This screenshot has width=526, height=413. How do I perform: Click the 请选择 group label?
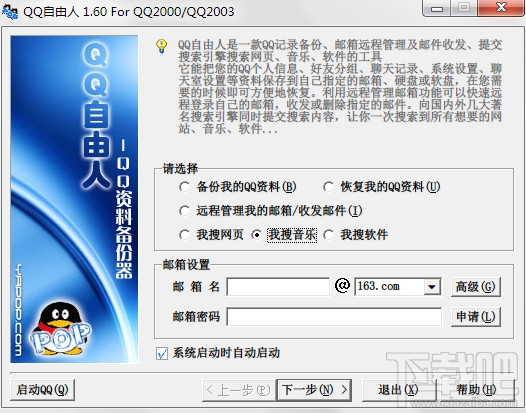180,169
